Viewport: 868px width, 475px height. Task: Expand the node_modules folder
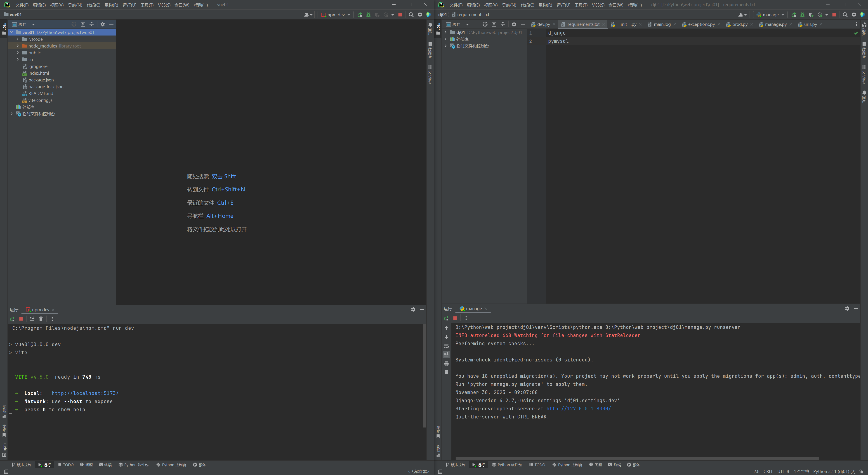tap(18, 46)
